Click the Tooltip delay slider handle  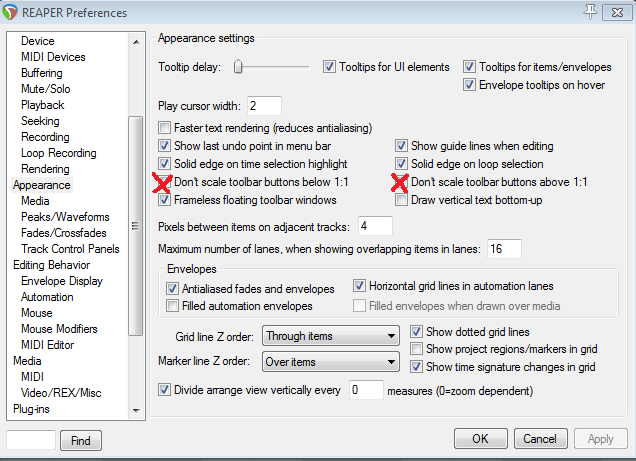(x=239, y=67)
